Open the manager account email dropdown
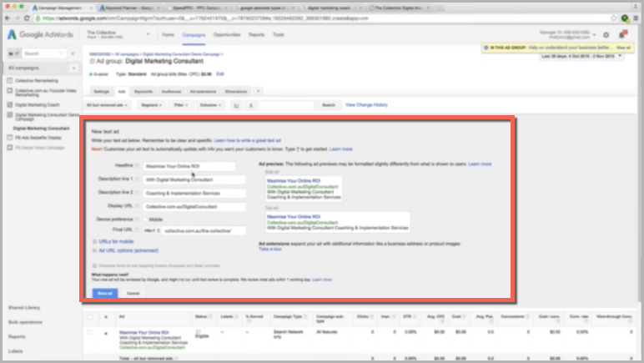 [594, 35]
